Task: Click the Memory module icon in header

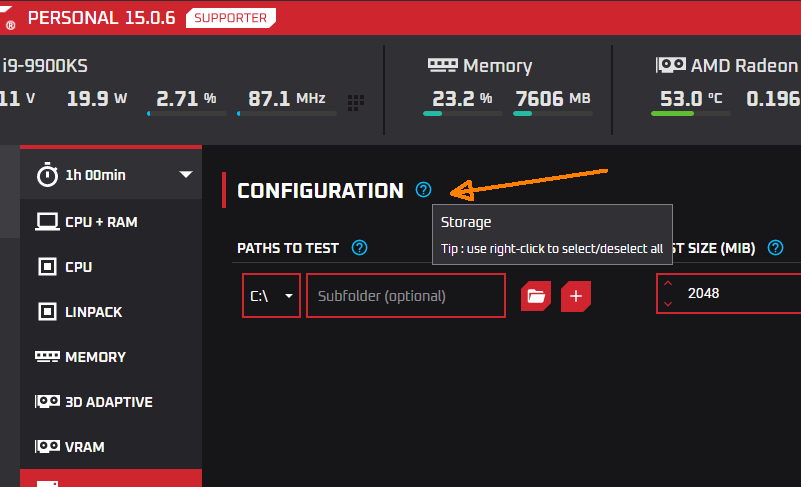Action: click(x=443, y=66)
